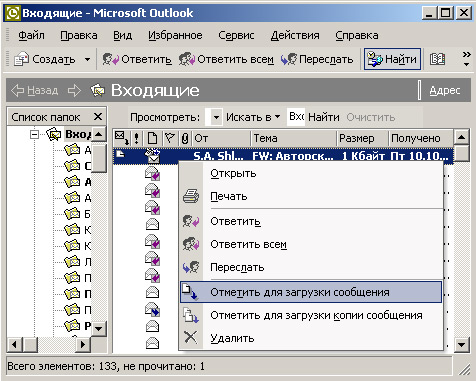
Task: Click the printer icon beside Печать
Action: (191, 196)
